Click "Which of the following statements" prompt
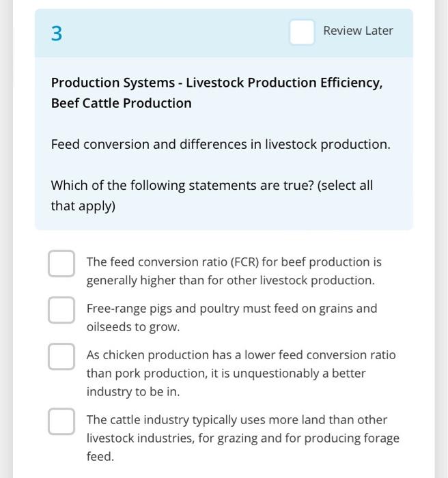Screen dimensions: 448x478 tap(212, 186)
